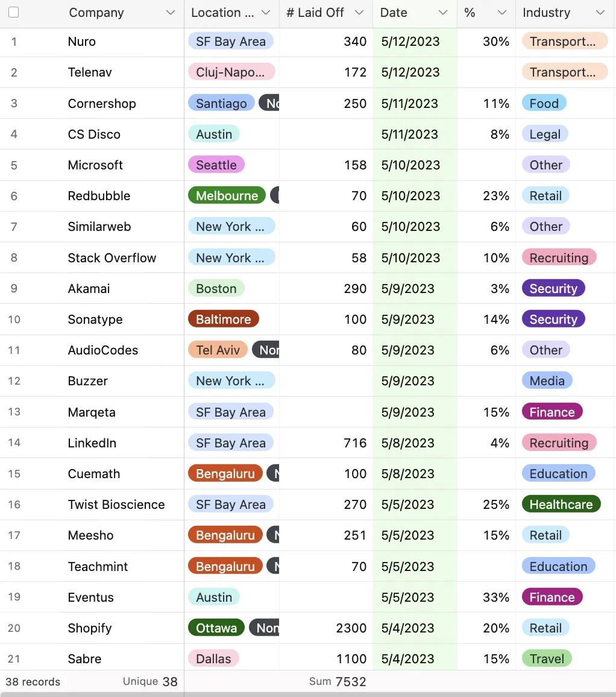This screenshot has height=697, width=616.
Task: Click the 38 records count label
Action: 33,682
